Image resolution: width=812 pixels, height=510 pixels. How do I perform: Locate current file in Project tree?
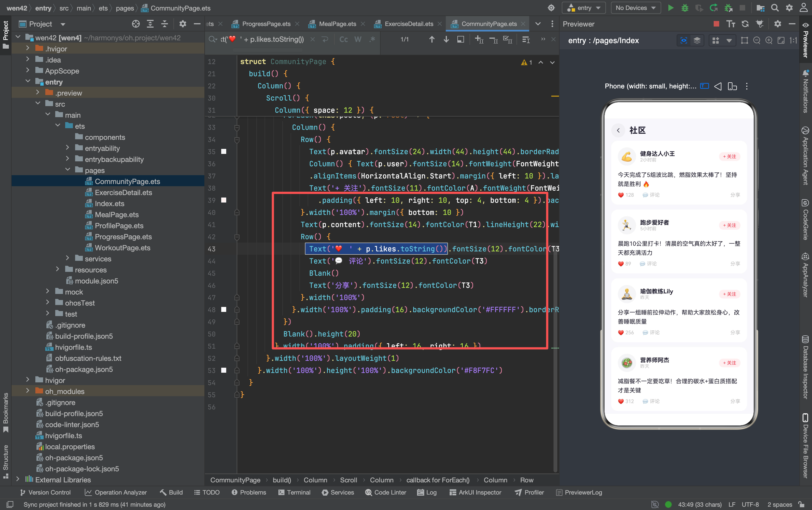pyautogui.click(x=136, y=24)
